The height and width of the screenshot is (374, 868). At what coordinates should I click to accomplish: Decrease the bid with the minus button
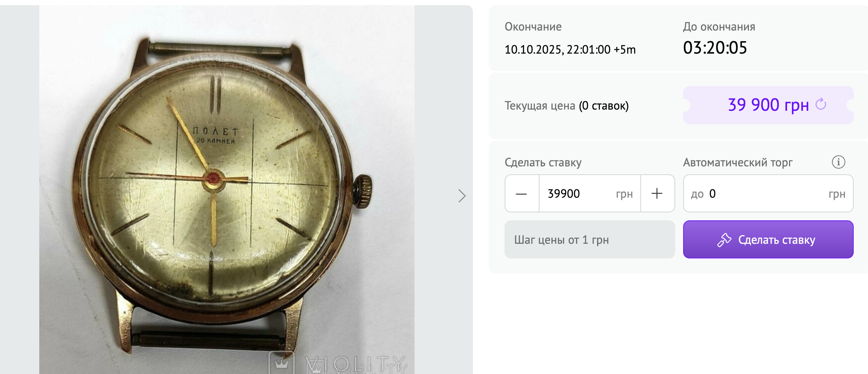(522, 194)
